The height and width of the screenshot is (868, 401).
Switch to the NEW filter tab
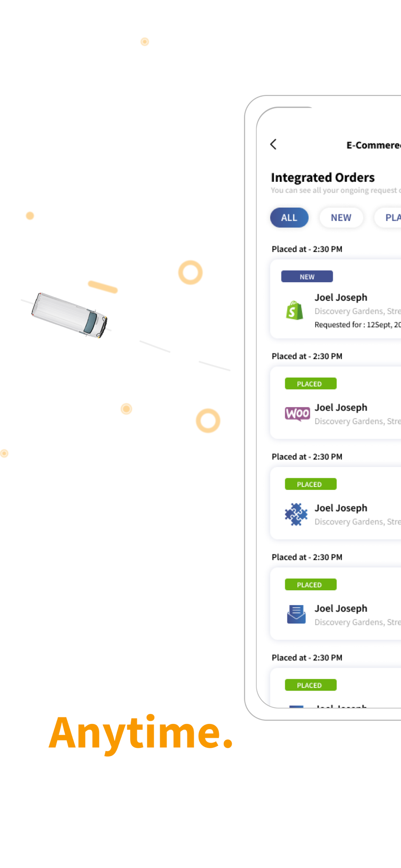coord(341,217)
